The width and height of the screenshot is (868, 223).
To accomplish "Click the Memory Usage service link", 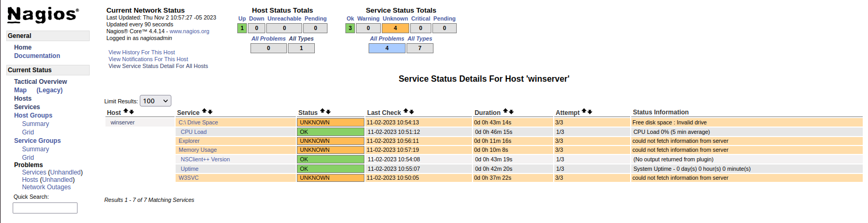I will [x=198, y=150].
